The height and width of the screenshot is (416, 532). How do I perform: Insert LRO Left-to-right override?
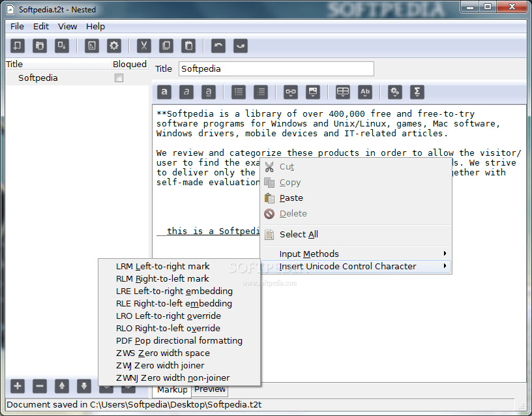[179, 316]
